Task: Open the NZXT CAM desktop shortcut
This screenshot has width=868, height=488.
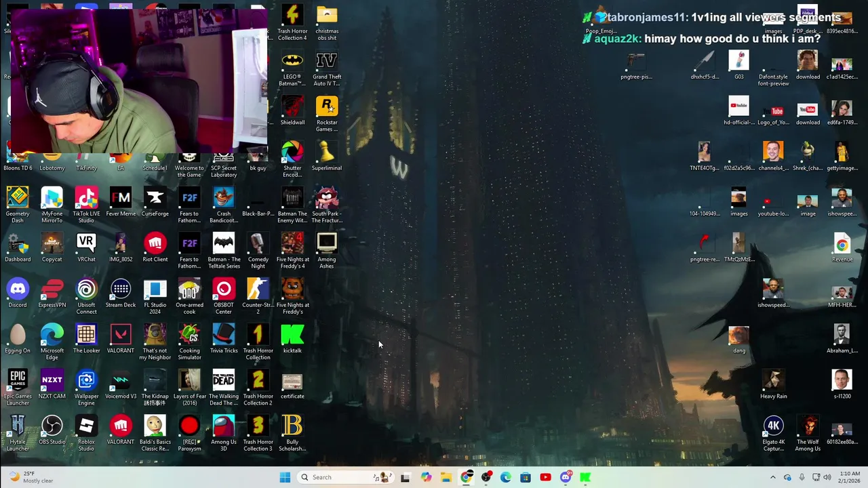Action: coord(52,384)
